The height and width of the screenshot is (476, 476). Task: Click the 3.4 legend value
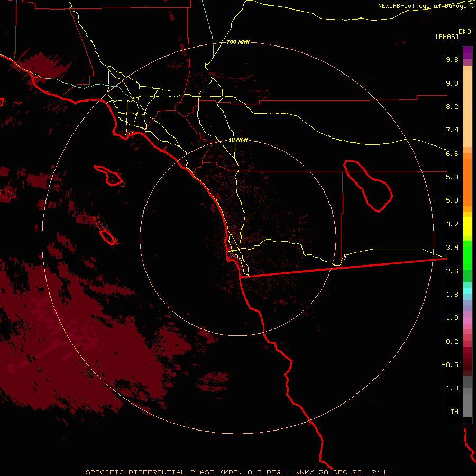[x=452, y=248]
